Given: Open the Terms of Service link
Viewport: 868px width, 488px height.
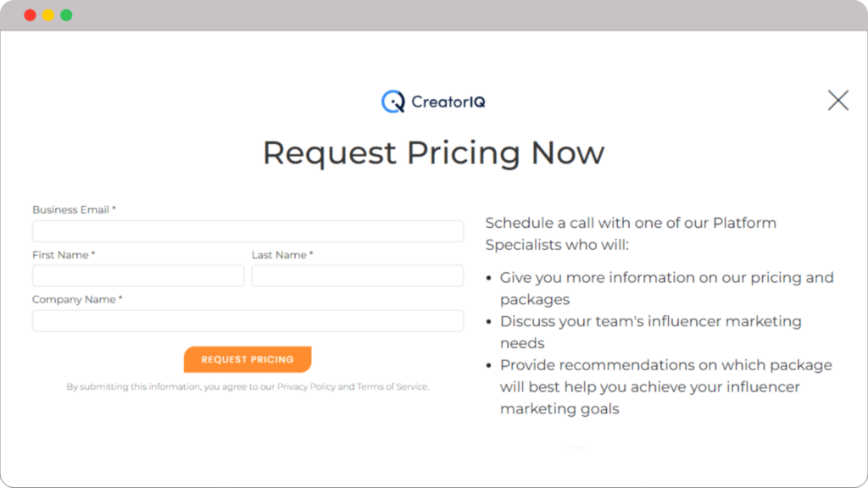Looking at the screenshot, I should tap(392, 387).
